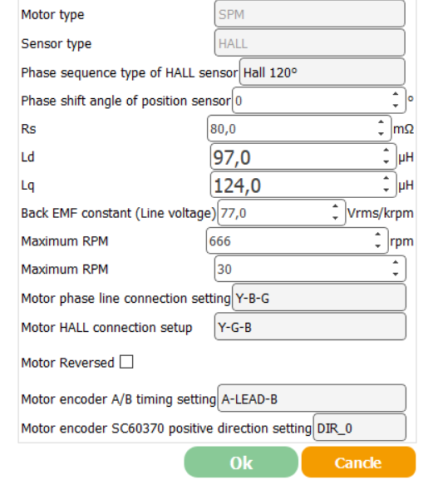Open the DIR_0 positive direction dropdown
The width and height of the screenshot is (448, 500).
click(360, 428)
